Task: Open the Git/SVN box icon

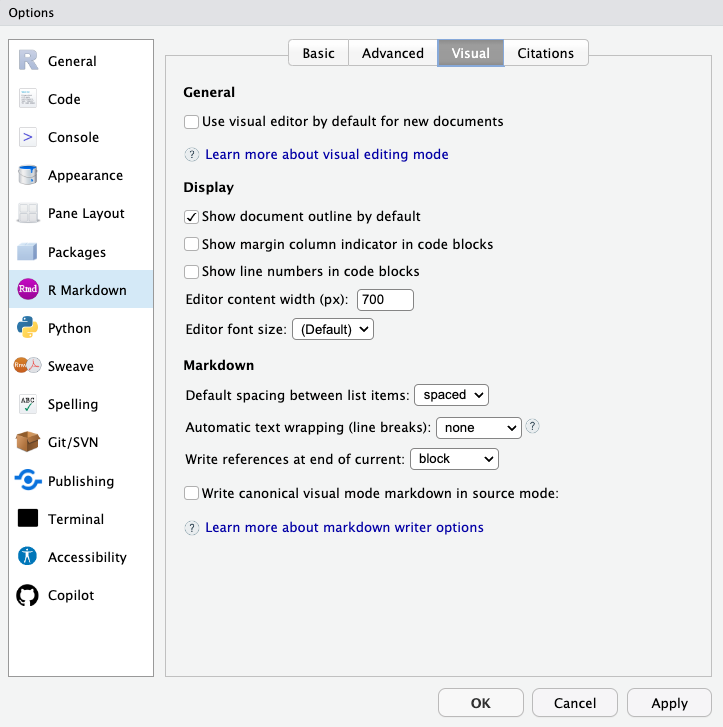Action: click(28, 442)
